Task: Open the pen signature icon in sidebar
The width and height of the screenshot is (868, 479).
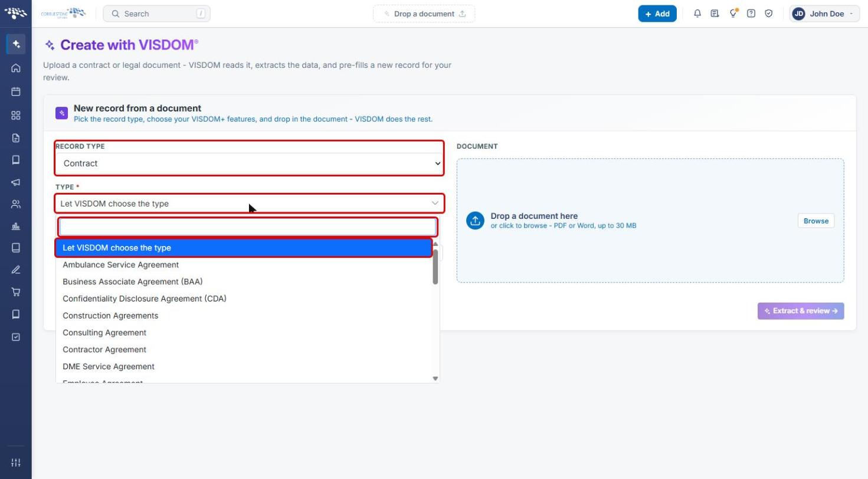Action: (16, 270)
